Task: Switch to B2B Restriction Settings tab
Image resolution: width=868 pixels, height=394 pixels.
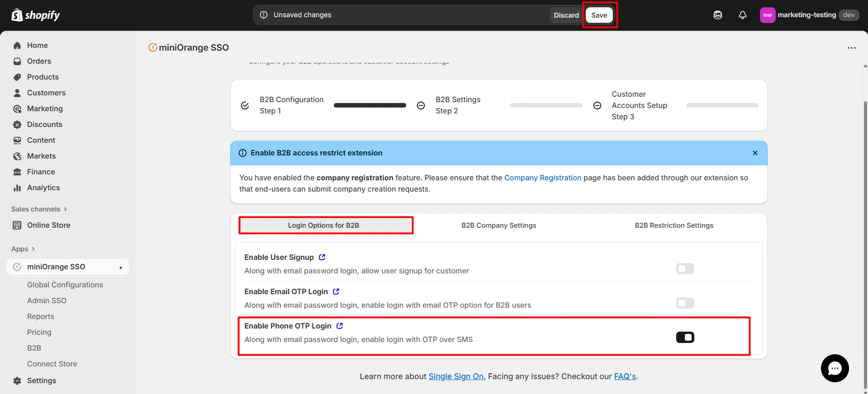Action: (674, 225)
